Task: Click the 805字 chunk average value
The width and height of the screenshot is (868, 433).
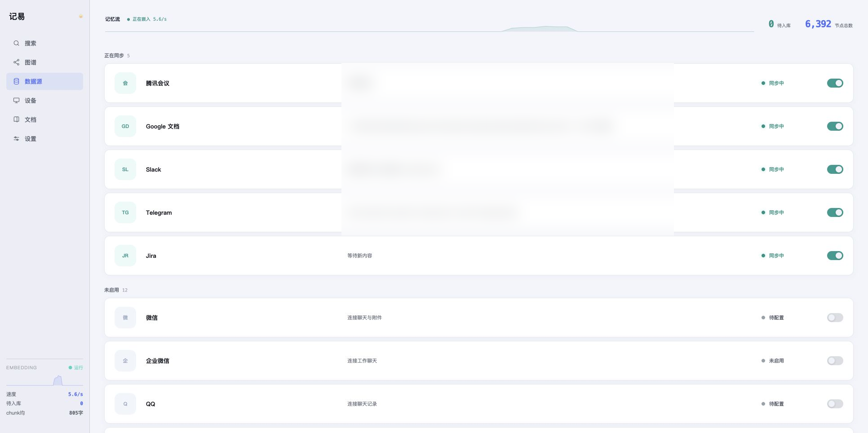Action: click(76, 413)
